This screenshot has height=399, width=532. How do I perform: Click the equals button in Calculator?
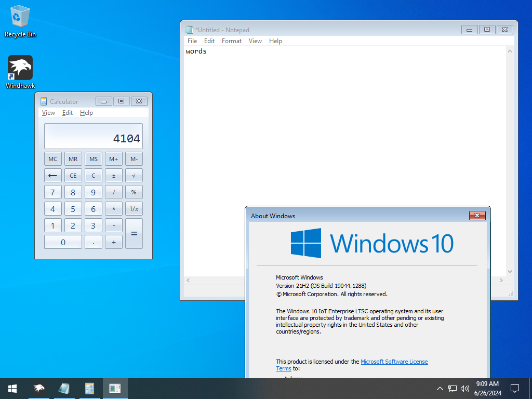pyautogui.click(x=134, y=233)
